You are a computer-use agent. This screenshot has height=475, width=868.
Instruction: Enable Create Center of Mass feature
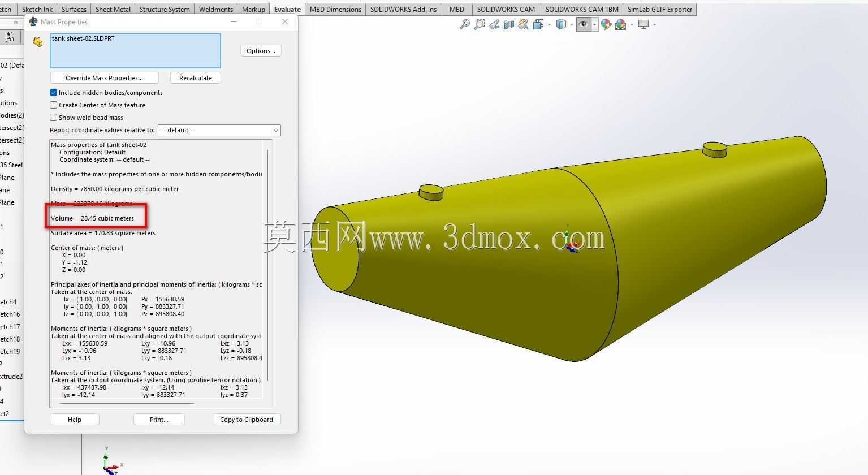[x=54, y=105]
